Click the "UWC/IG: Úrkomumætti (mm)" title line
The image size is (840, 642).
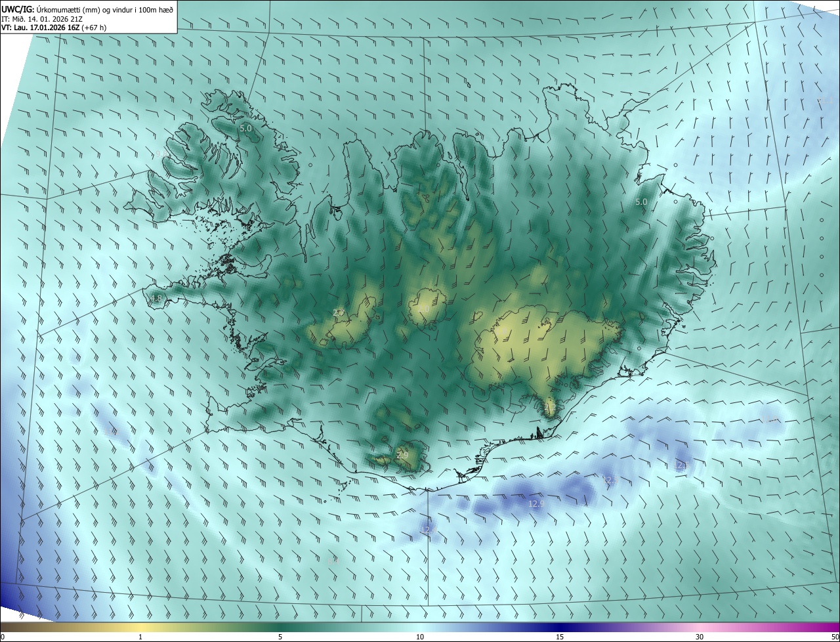pos(87,9)
